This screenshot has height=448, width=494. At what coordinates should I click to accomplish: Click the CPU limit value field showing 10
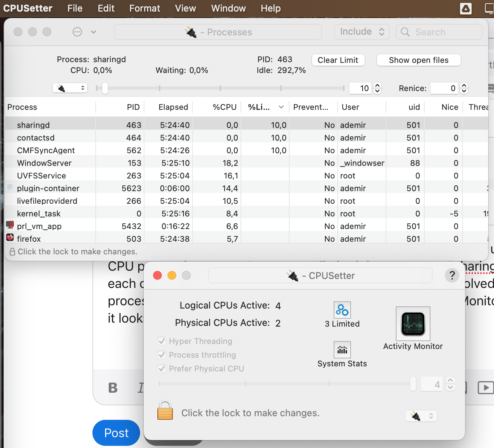[361, 88]
